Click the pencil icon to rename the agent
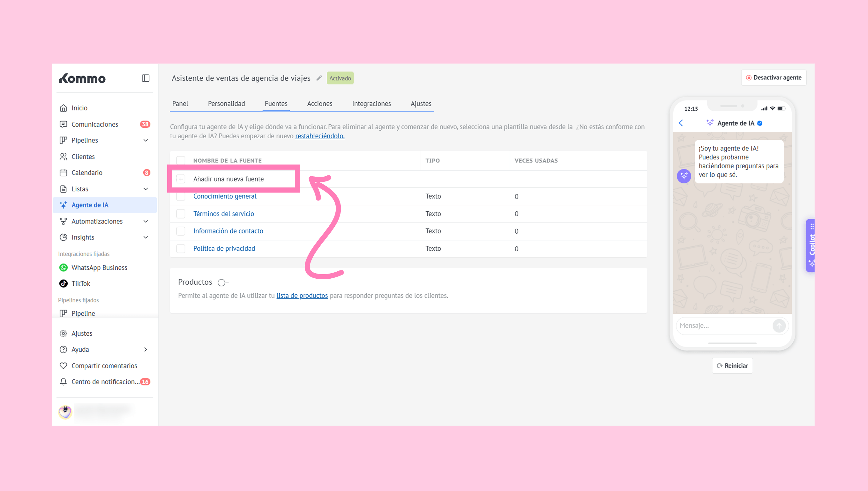Viewport: 868px width, 491px height. [x=319, y=78]
